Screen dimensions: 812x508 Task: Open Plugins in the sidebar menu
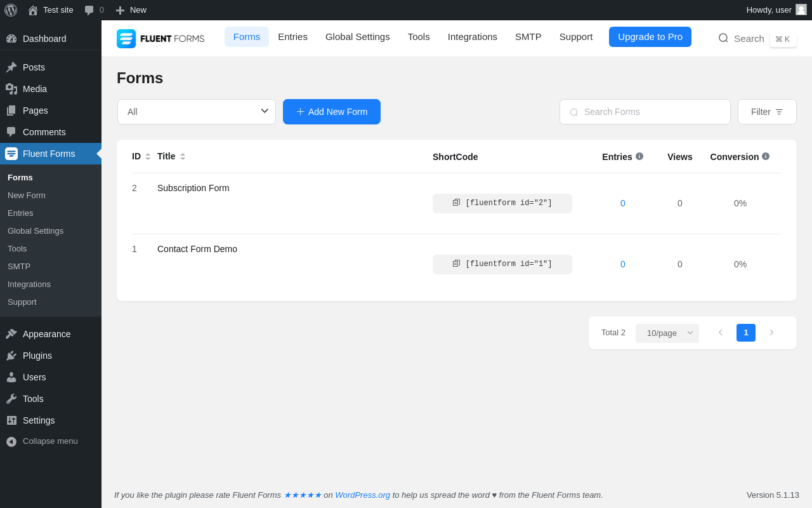pos(37,356)
